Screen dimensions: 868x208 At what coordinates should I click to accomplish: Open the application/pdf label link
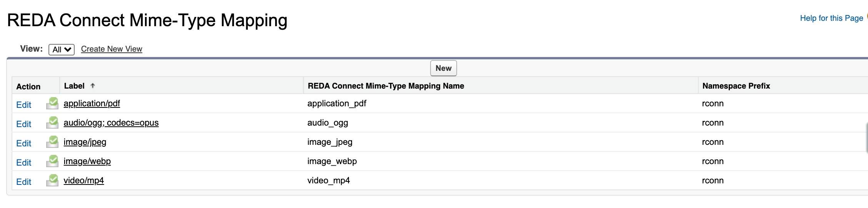click(x=92, y=103)
